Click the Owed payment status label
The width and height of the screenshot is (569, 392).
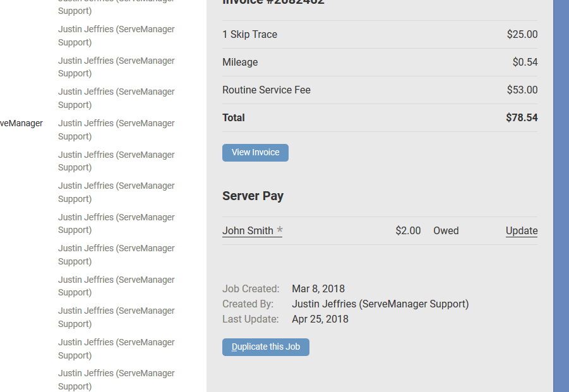coord(446,230)
